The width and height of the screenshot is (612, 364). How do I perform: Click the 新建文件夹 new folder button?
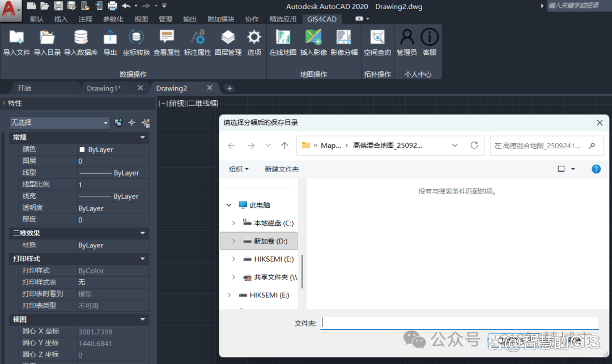point(282,169)
